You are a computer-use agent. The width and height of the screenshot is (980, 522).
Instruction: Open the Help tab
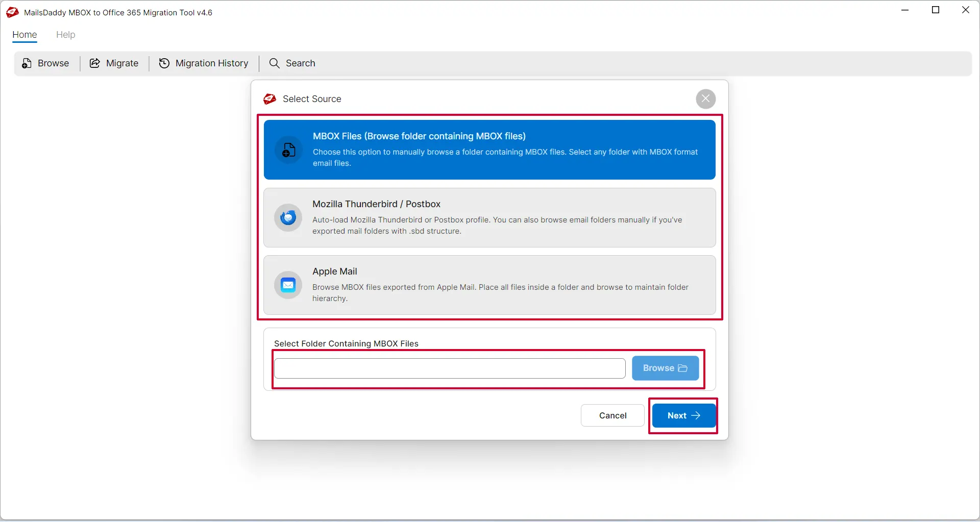coord(65,35)
